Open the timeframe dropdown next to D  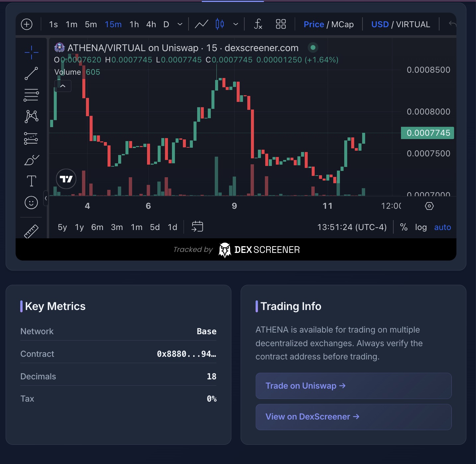180,24
